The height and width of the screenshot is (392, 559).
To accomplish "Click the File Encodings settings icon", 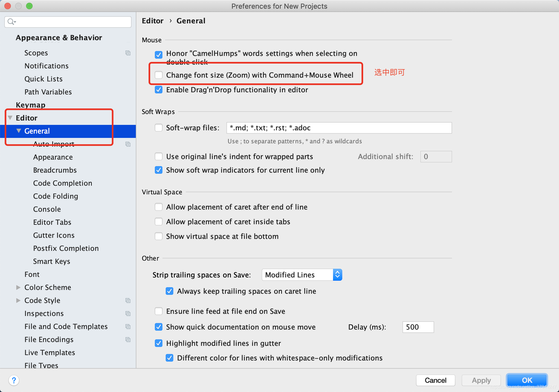I will (127, 339).
